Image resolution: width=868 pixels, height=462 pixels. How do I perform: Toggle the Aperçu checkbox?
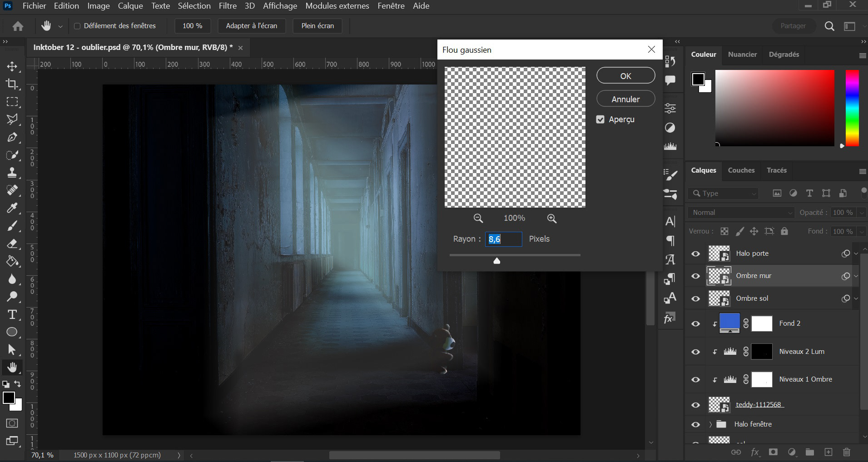click(x=600, y=119)
